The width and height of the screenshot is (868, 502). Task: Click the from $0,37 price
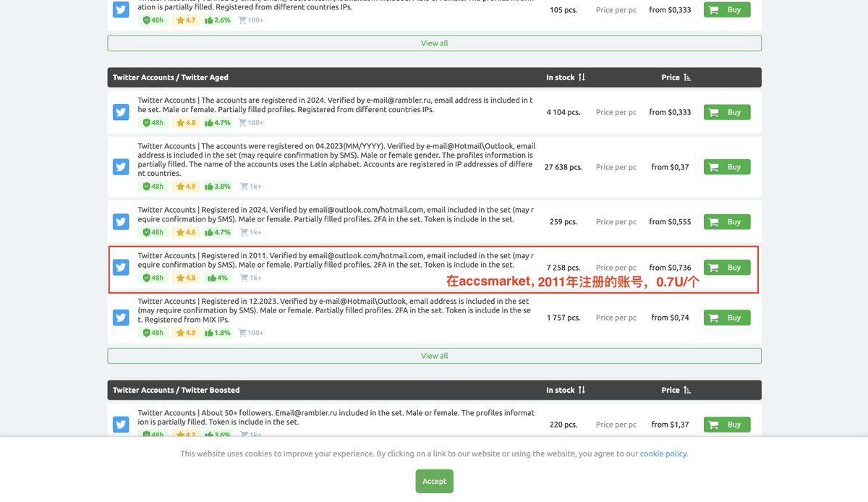coord(670,167)
